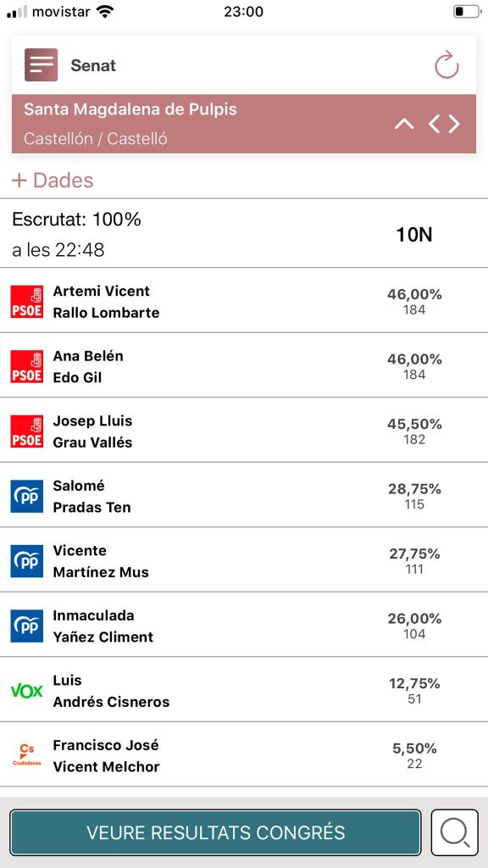Tap the refresh results icon
This screenshot has height=868, width=488.
446,65
